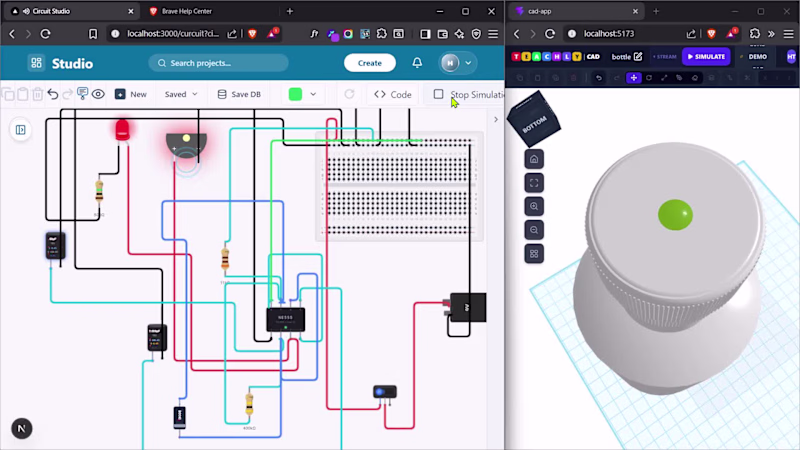Toggle the eye visibility icon in Studio toolbar

pos(98,94)
